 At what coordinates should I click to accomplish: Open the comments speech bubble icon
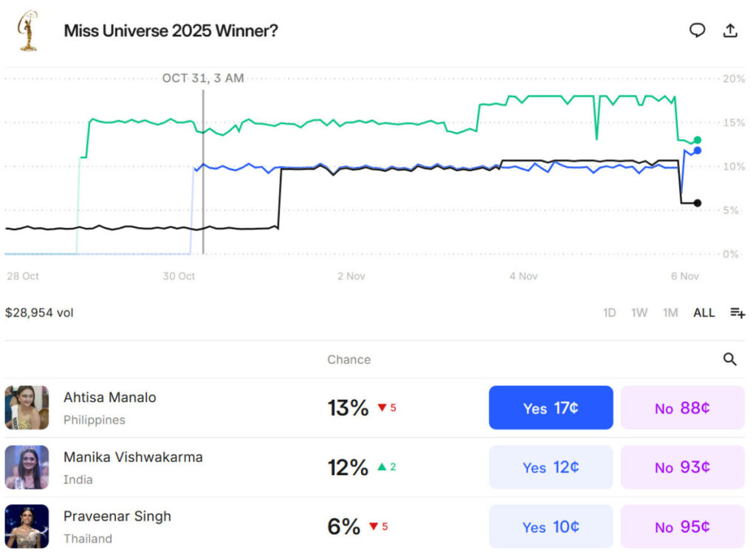pos(697,30)
